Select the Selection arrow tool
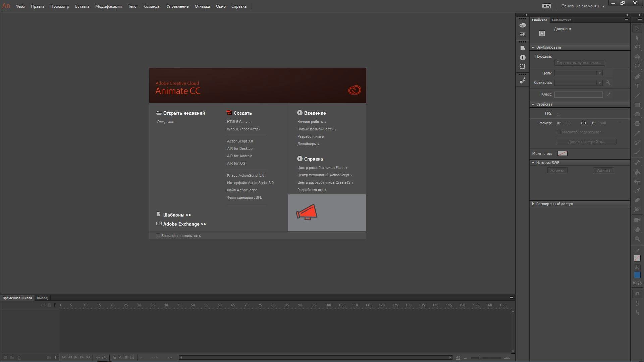 637,29
